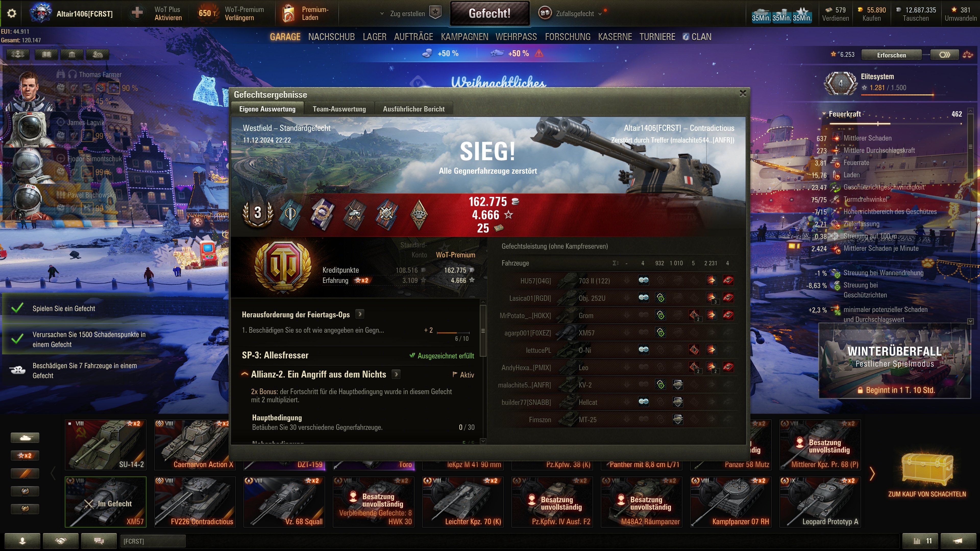This screenshot has height=551, width=980.
Task: Click the Mastery badge class 3 medal
Action: (x=258, y=213)
